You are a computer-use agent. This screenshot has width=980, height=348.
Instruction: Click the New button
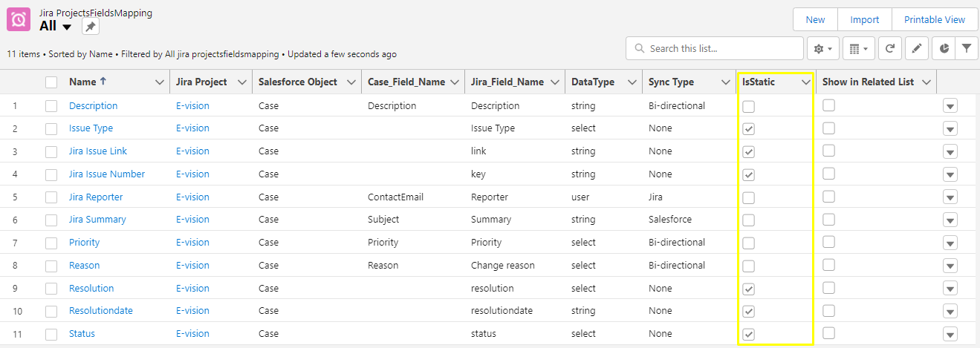(815, 20)
